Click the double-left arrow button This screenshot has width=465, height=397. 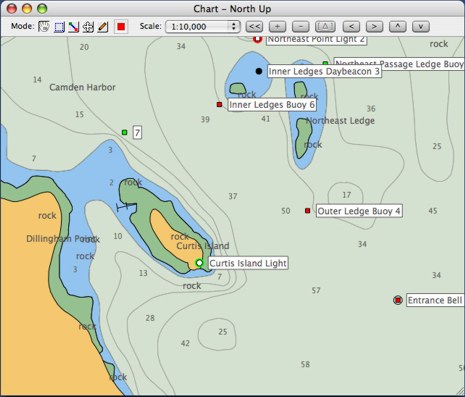click(254, 27)
